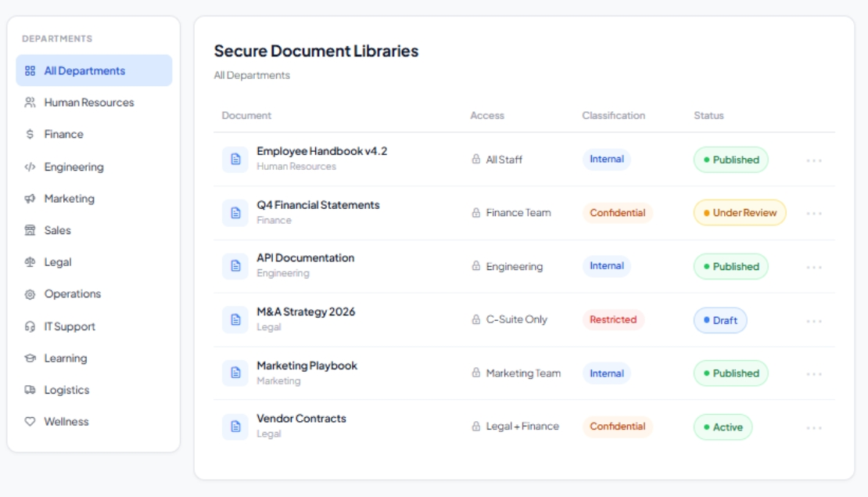Click the Restricted classification badge

tap(613, 319)
